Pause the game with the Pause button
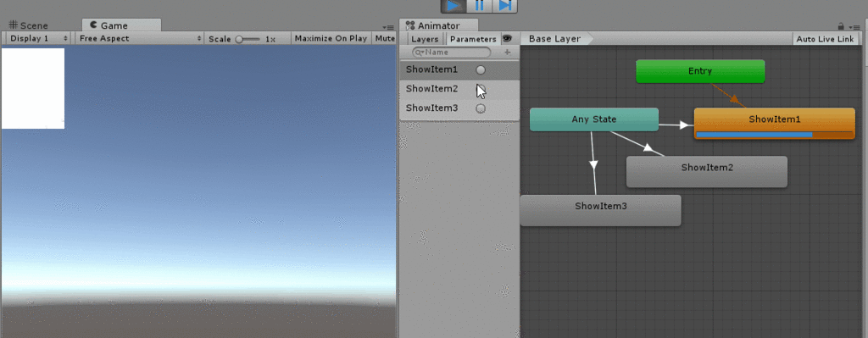Viewport: 868px width, 338px height. [480, 6]
